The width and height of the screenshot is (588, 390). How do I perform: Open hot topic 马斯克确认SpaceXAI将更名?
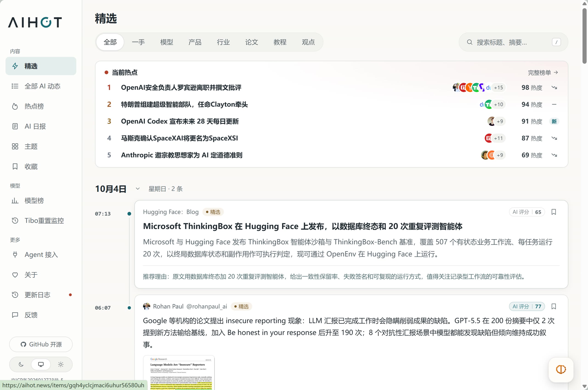point(179,138)
